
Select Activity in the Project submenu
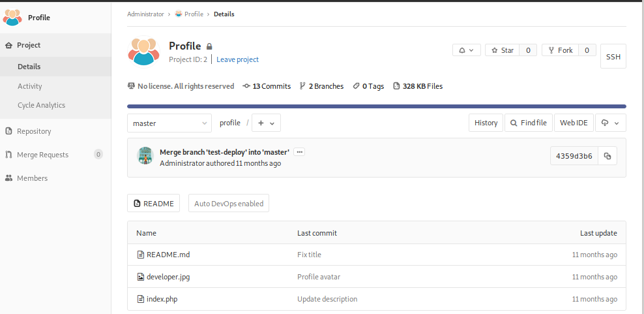(x=30, y=86)
